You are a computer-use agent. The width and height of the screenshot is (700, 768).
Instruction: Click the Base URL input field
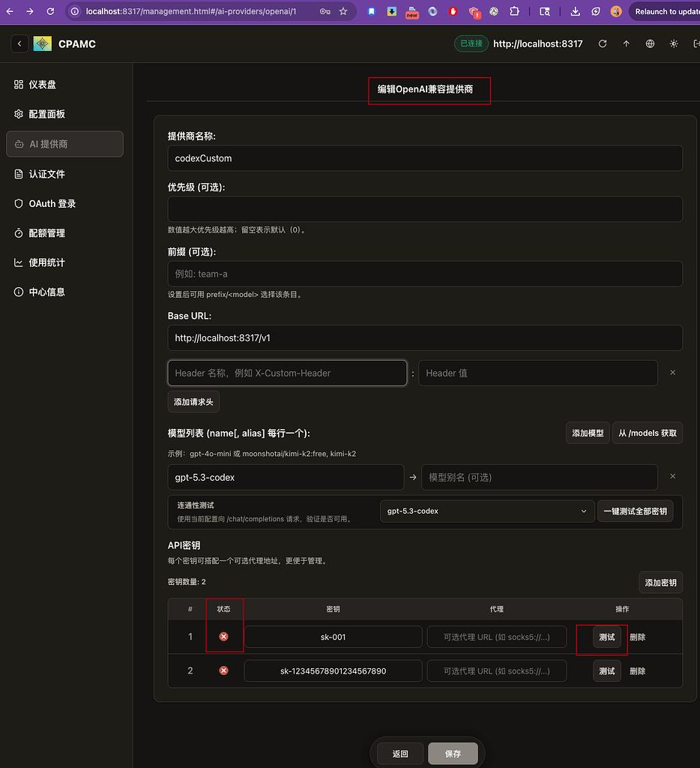point(425,338)
